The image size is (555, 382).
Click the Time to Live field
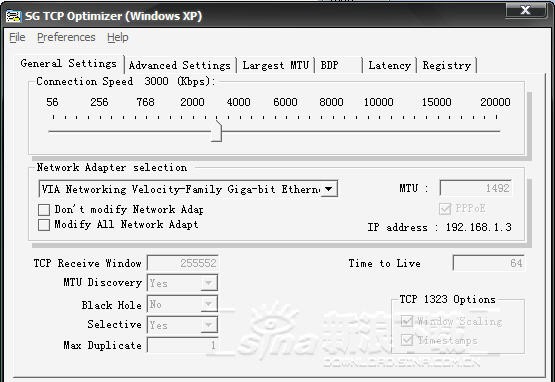[x=488, y=263]
